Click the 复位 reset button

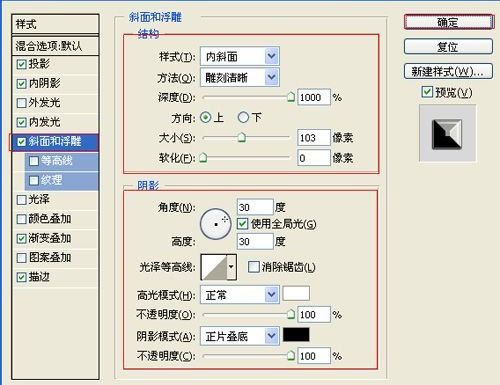tap(448, 47)
